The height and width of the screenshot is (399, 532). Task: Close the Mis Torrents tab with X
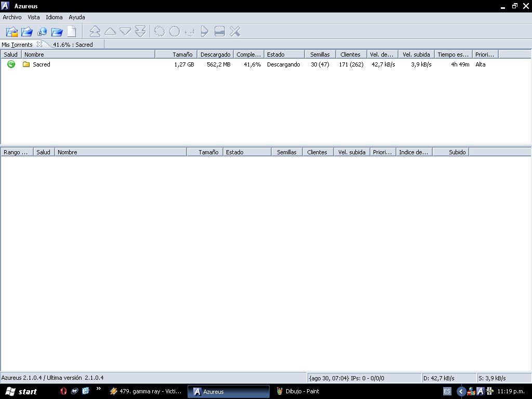39,44
